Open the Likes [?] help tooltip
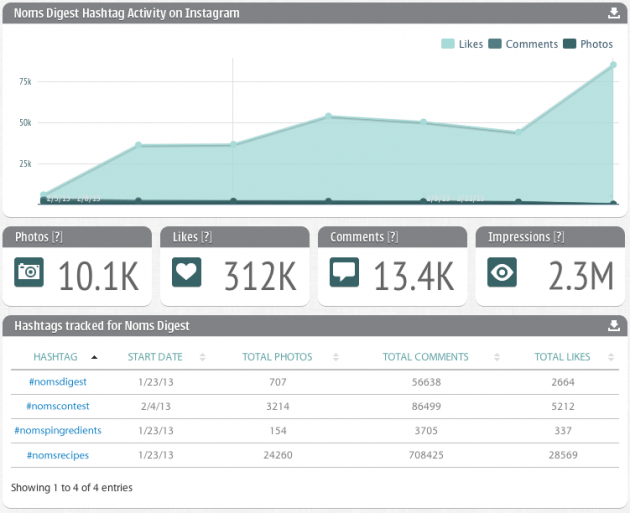 [x=207, y=237]
